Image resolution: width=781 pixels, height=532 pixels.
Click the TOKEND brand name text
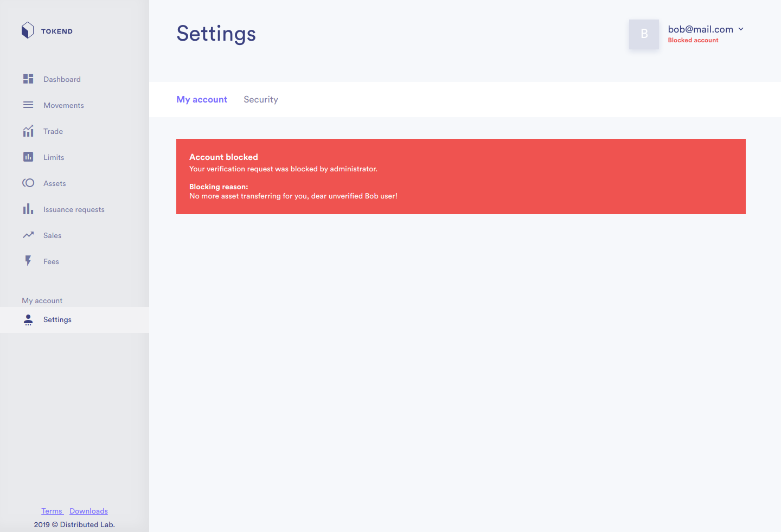pyautogui.click(x=57, y=31)
